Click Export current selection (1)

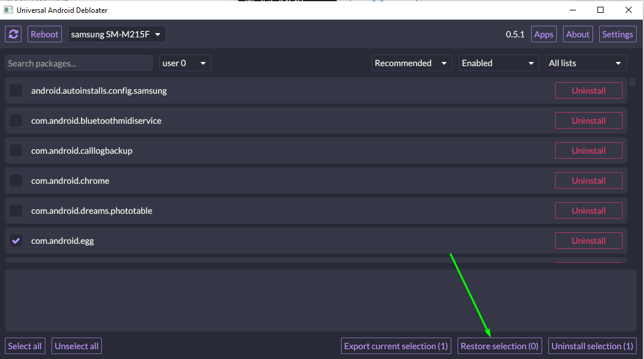396,346
